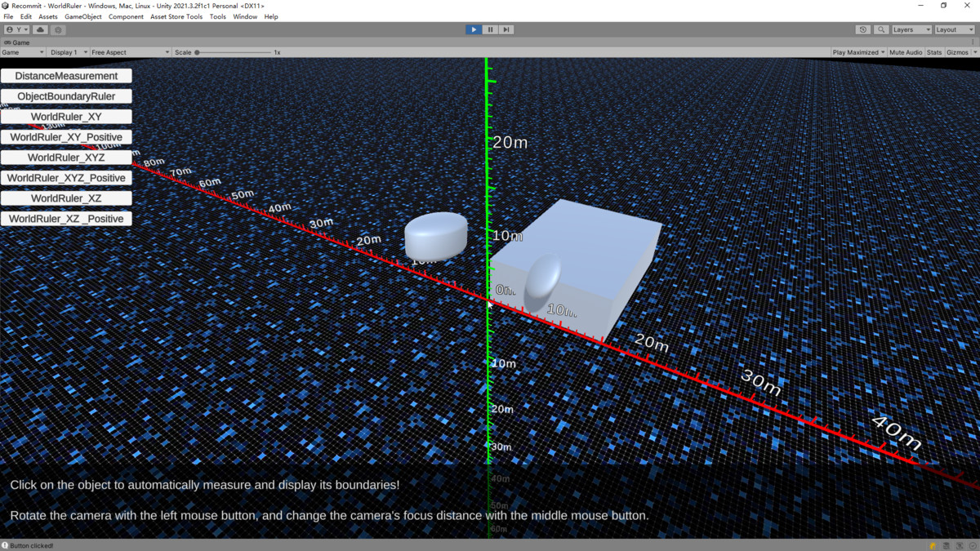
Task: Click the yellow auto-generate lighting status icon
Action: (x=933, y=545)
